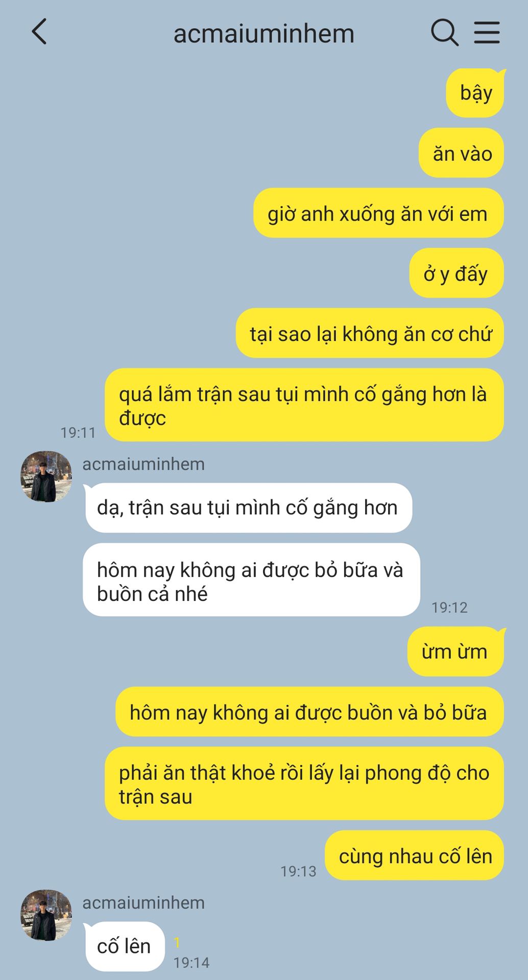Tap the back arrow icon

pos(39,32)
